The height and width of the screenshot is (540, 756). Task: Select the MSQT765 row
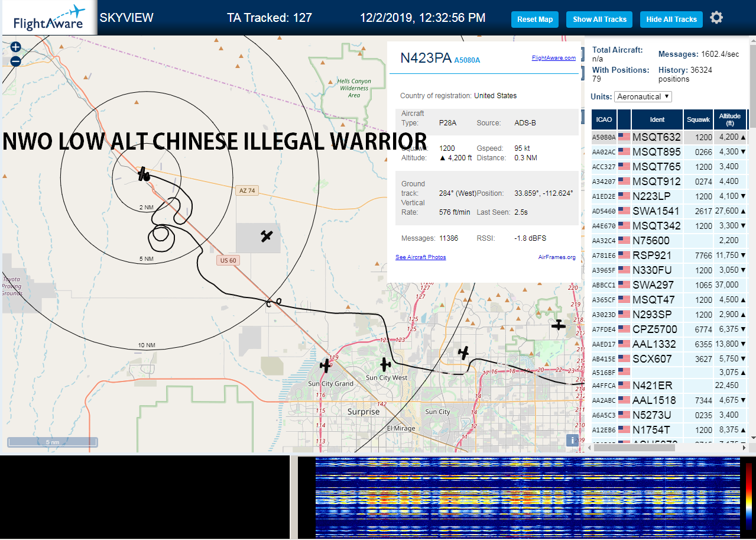click(670, 166)
